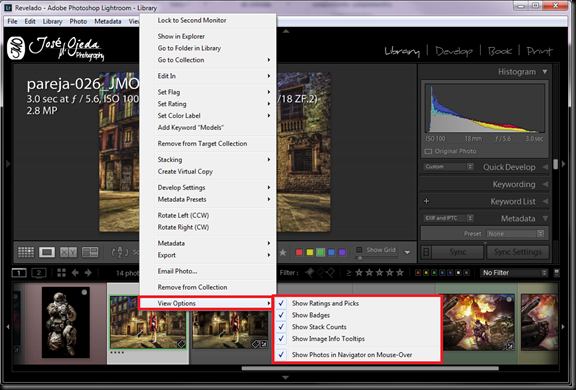Toggle Original Photo checkbox in Histogram
The width and height of the screenshot is (576, 390).
pos(428,151)
